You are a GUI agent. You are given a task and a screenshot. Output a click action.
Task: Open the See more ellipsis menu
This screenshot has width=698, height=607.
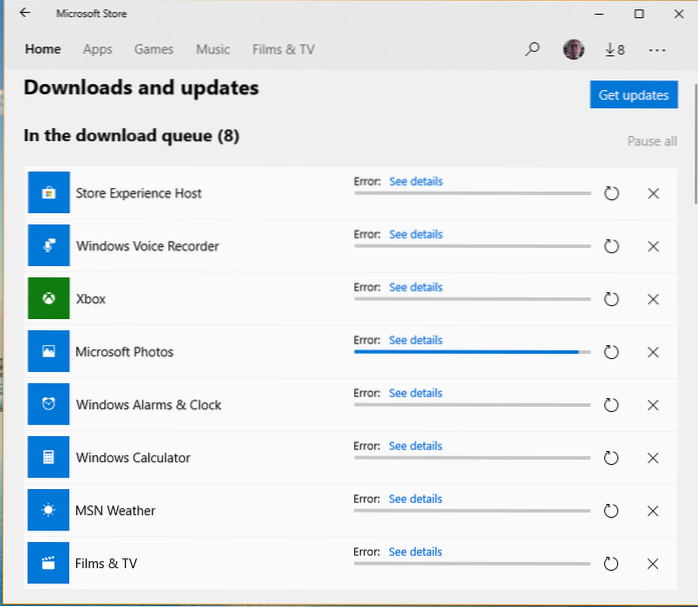657,49
